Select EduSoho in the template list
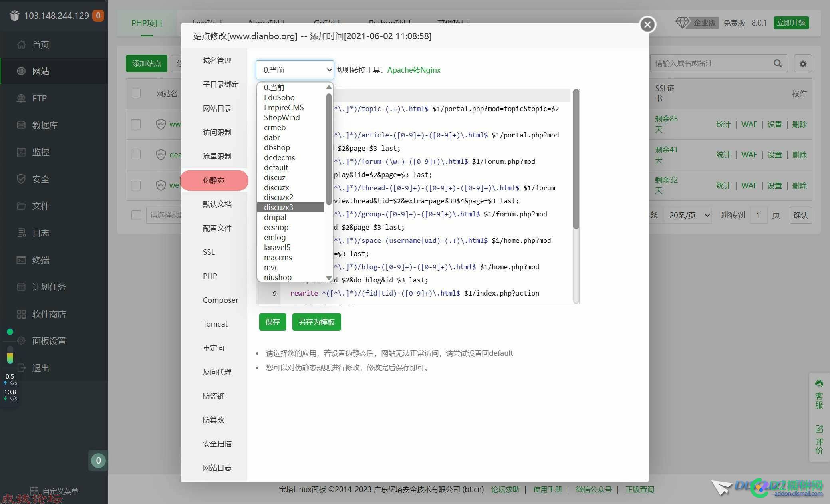Image resolution: width=830 pixels, height=504 pixels. tap(291, 97)
